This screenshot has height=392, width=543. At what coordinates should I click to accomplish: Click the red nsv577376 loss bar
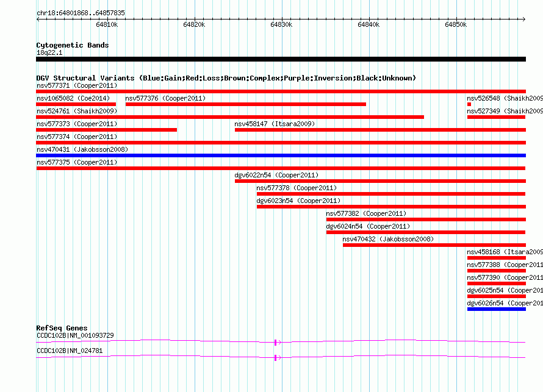[246, 104]
